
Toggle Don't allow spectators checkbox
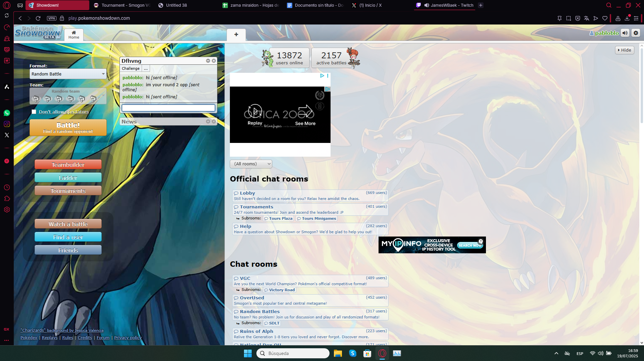(x=34, y=112)
